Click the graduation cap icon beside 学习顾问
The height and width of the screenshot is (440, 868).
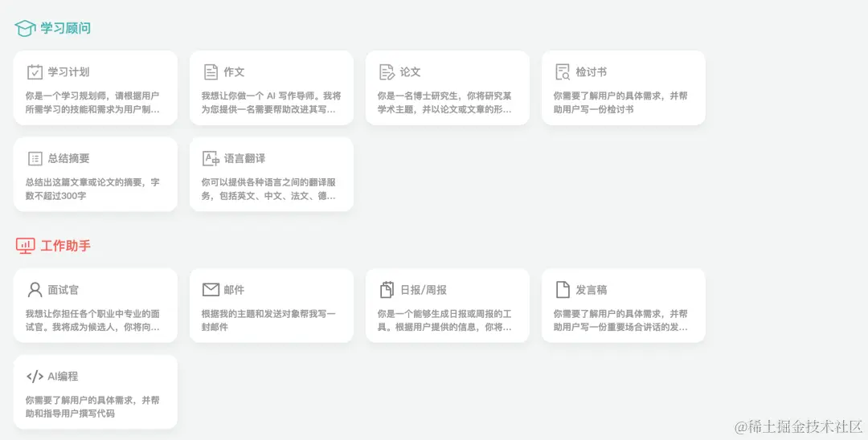click(25, 28)
